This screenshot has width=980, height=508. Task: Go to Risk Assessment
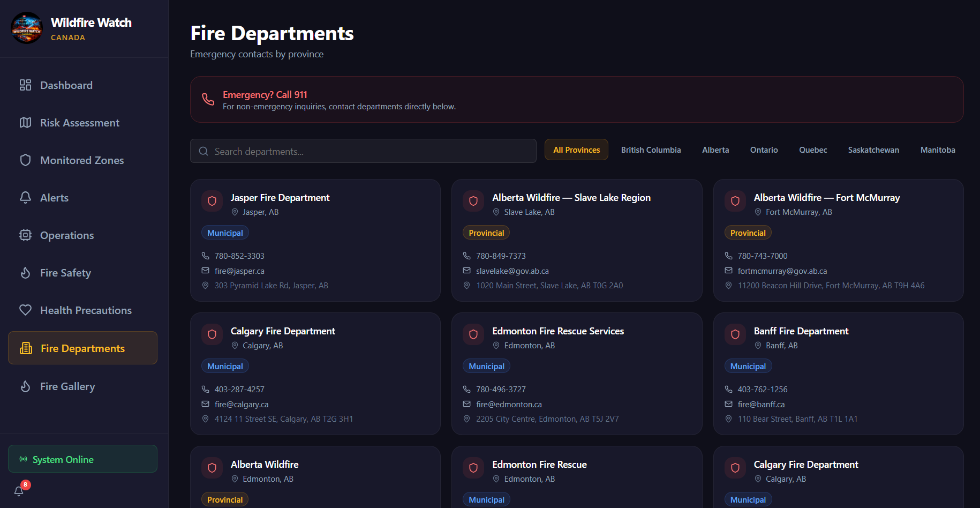83,123
